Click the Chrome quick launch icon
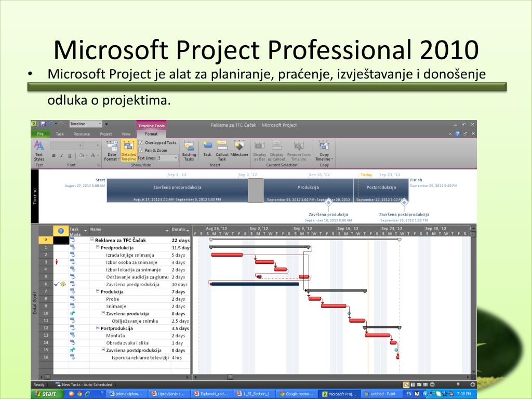 coord(79,394)
